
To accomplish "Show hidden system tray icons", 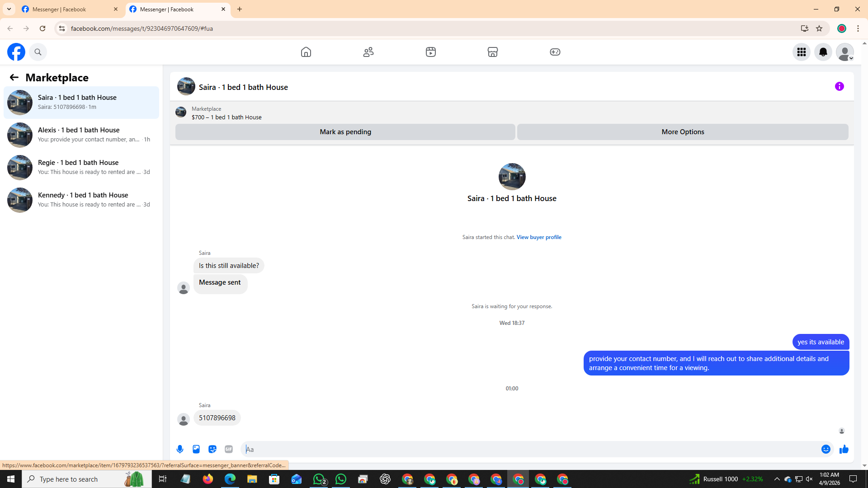I will click(x=777, y=479).
